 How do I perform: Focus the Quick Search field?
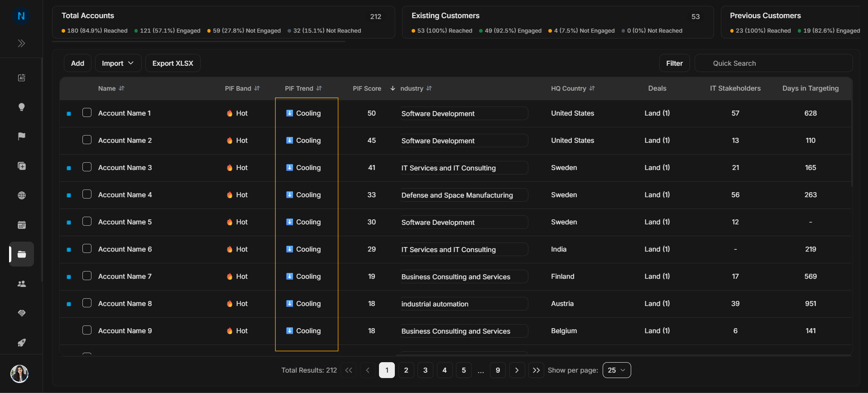click(773, 63)
